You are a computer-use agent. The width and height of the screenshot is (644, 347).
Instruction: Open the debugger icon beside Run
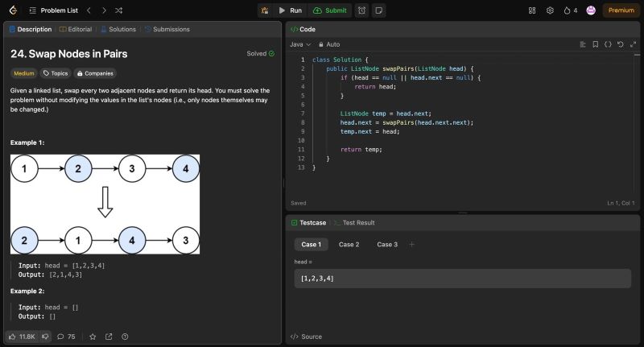pos(265,10)
